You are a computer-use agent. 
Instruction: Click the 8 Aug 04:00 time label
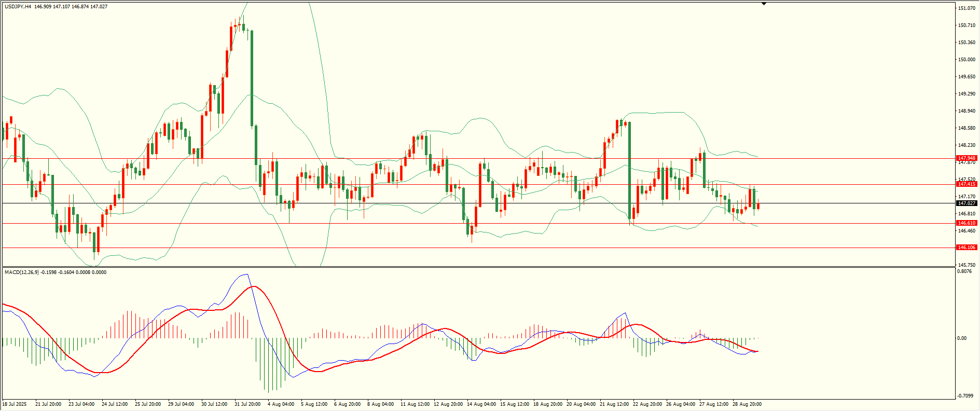380,404
